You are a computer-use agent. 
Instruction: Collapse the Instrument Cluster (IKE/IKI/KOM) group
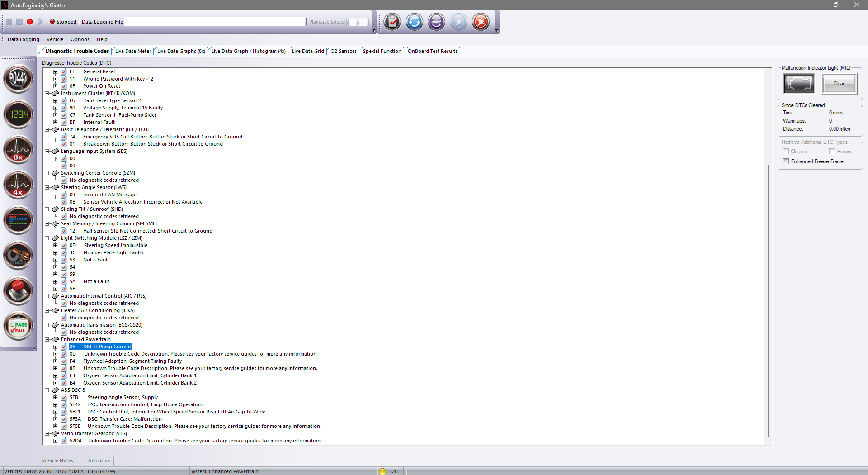(47, 93)
